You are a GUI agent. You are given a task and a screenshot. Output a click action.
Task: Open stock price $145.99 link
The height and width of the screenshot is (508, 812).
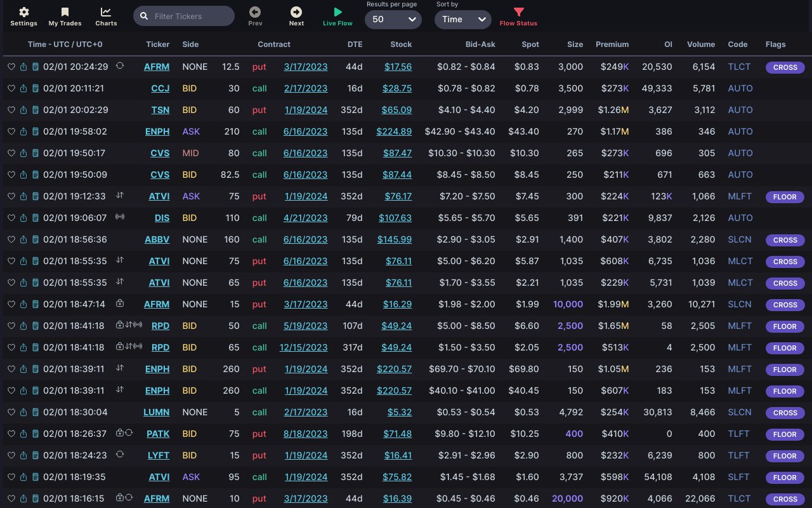[x=395, y=239]
